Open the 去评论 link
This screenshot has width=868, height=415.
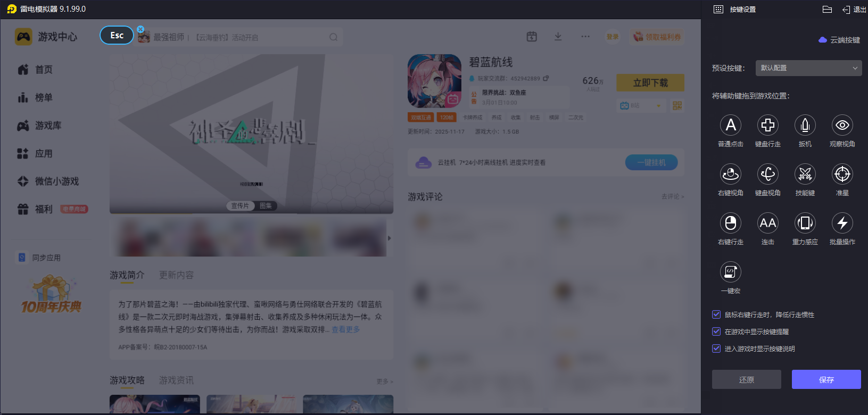click(x=673, y=197)
